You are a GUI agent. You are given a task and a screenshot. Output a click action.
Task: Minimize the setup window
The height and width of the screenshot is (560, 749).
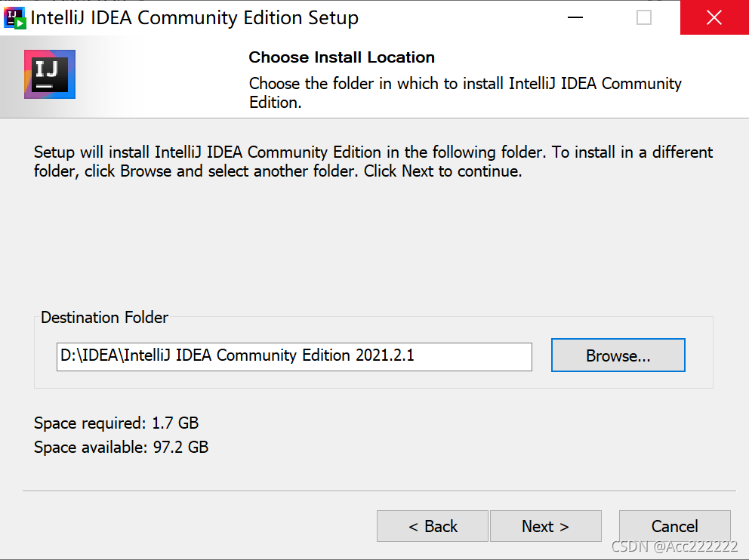(x=574, y=17)
